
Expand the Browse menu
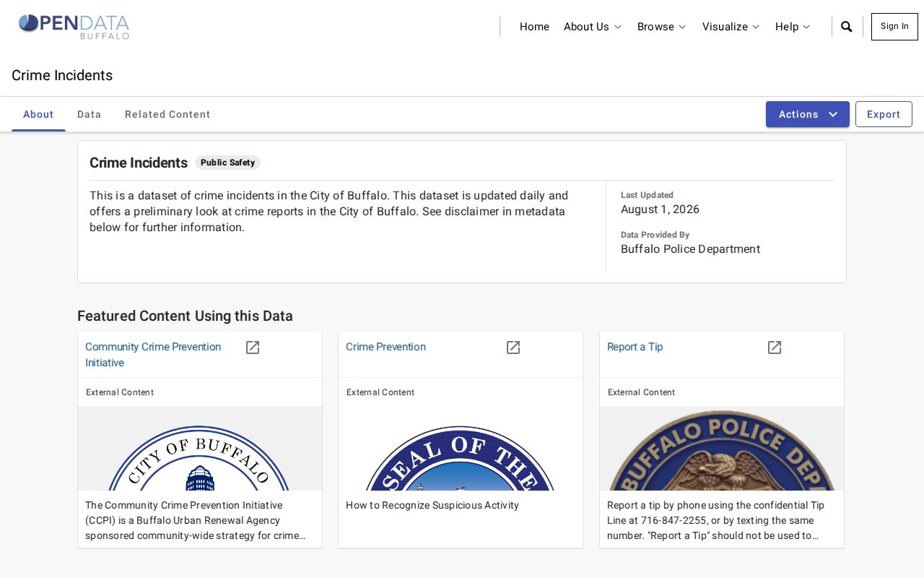point(662,27)
